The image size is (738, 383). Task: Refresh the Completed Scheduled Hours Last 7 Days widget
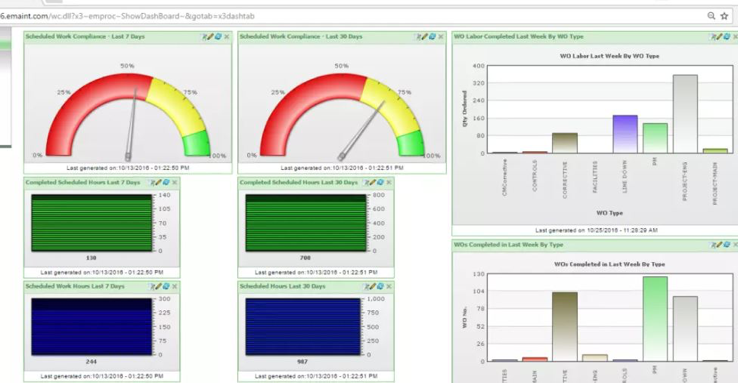(x=166, y=183)
